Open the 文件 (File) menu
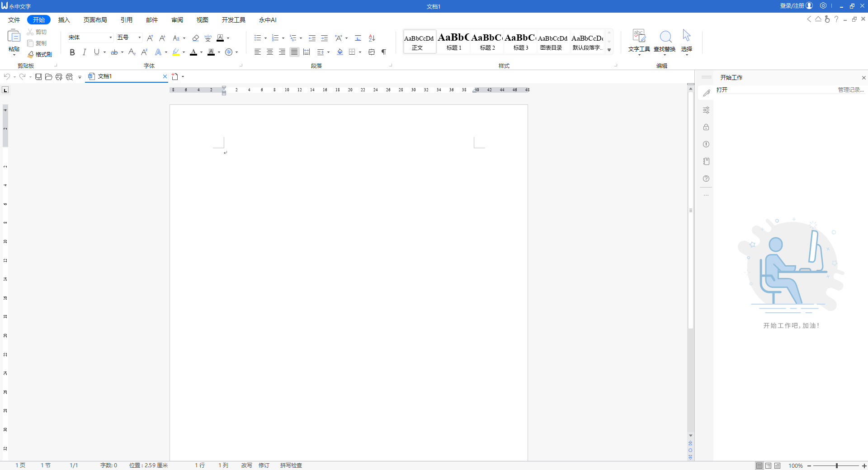The width and height of the screenshot is (868, 470). point(14,20)
